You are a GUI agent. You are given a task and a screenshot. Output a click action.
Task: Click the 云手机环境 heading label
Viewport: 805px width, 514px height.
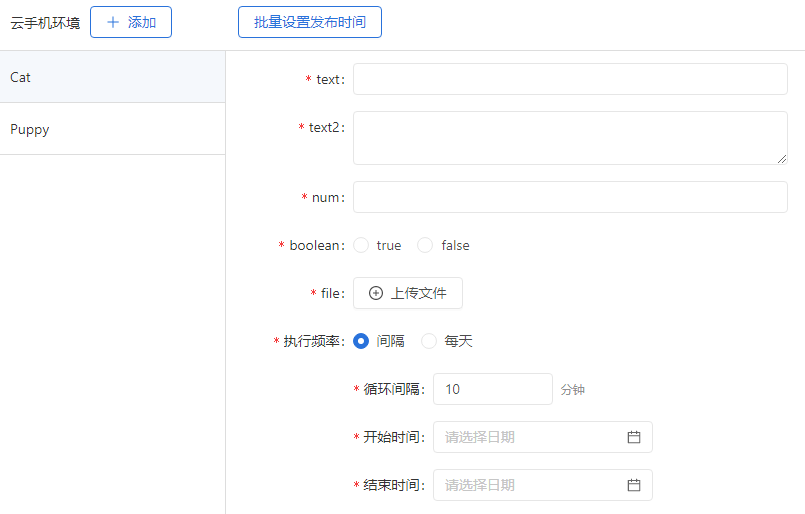[x=45, y=22]
